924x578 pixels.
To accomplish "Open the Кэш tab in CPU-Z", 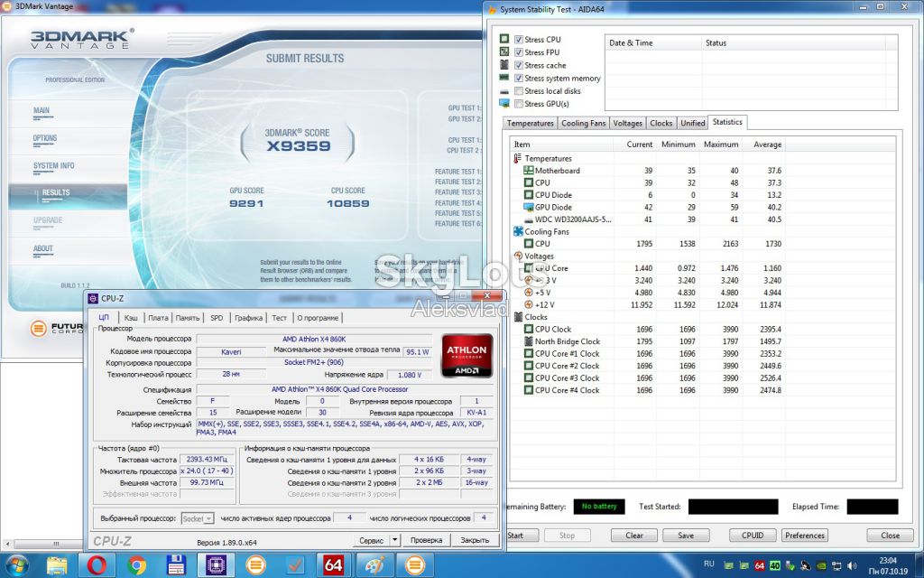I will pos(131,318).
